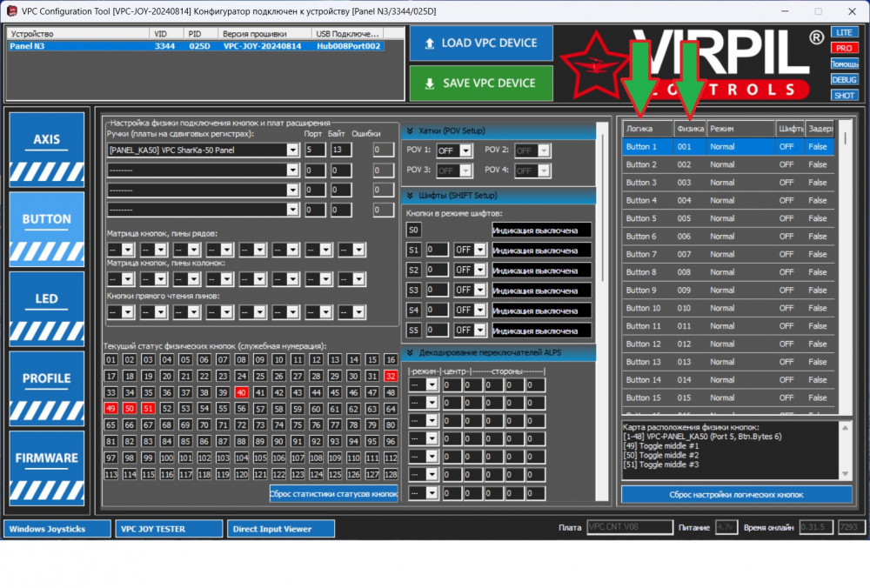Open the S3 shift OFF dropdown

point(480,291)
